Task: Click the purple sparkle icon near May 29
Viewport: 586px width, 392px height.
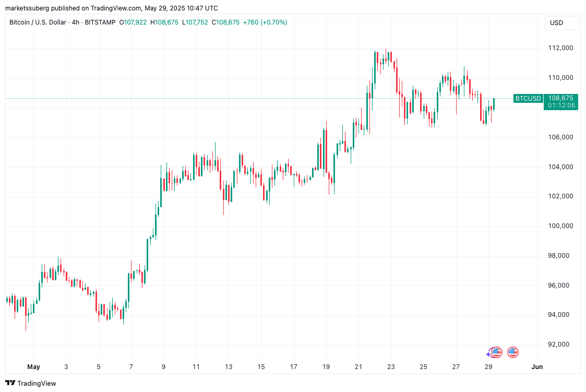Action: point(488,354)
